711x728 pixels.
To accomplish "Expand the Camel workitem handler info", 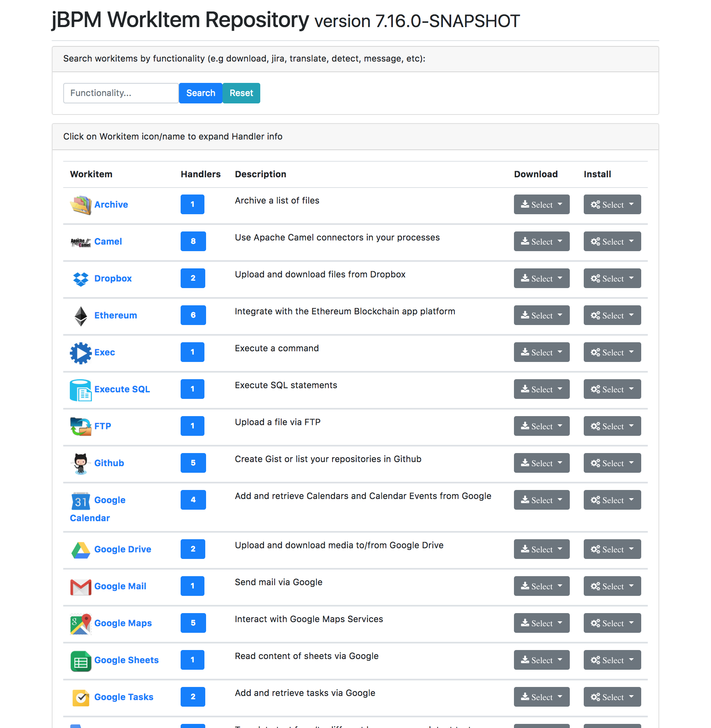I will 108,241.
